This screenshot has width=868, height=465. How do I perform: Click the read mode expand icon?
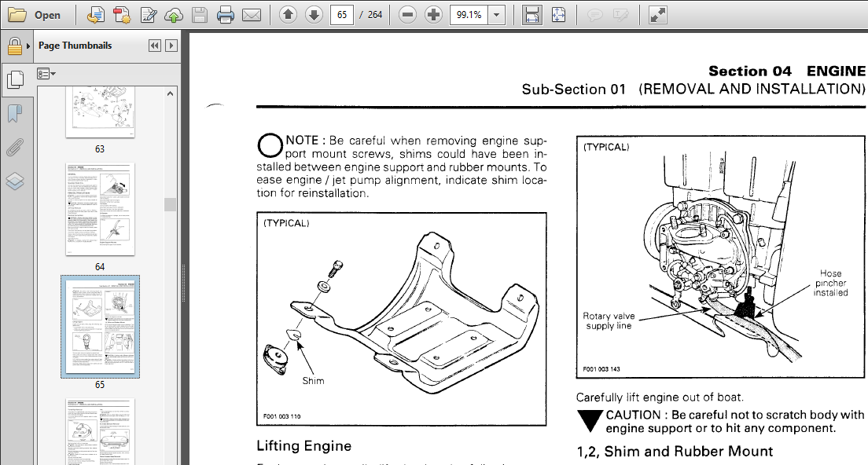click(x=657, y=15)
